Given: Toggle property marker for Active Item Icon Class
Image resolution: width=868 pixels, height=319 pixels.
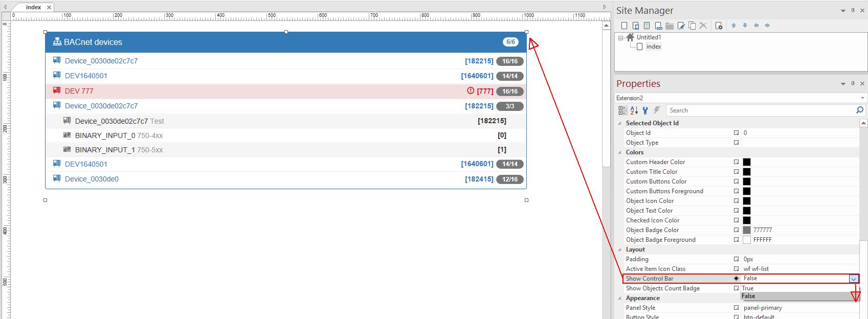Looking at the screenshot, I should pos(737,269).
